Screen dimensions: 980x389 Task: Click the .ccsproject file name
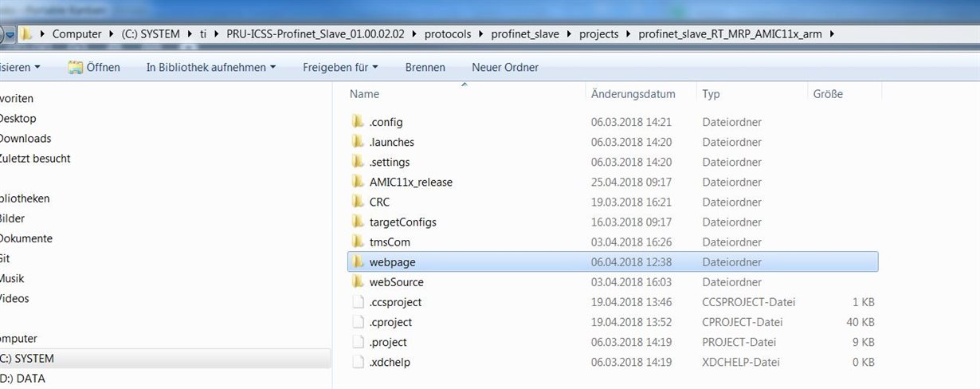(x=395, y=302)
